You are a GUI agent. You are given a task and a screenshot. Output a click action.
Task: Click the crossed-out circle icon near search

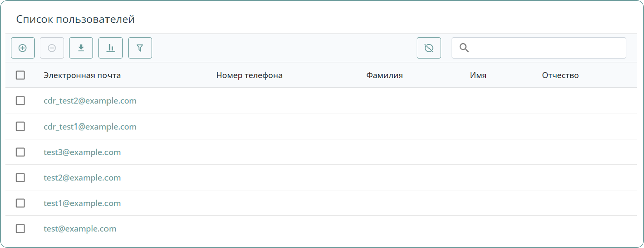(x=428, y=48)
